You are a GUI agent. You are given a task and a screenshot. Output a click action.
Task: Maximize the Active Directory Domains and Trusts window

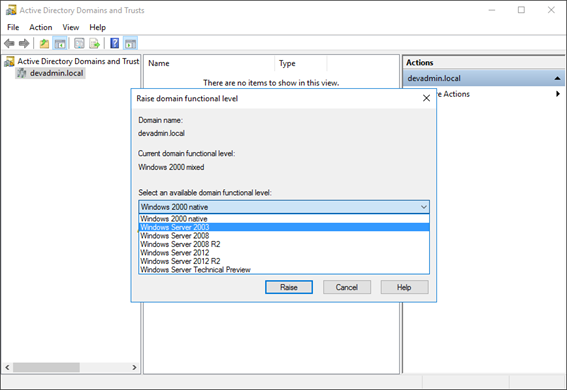(521, 10)
